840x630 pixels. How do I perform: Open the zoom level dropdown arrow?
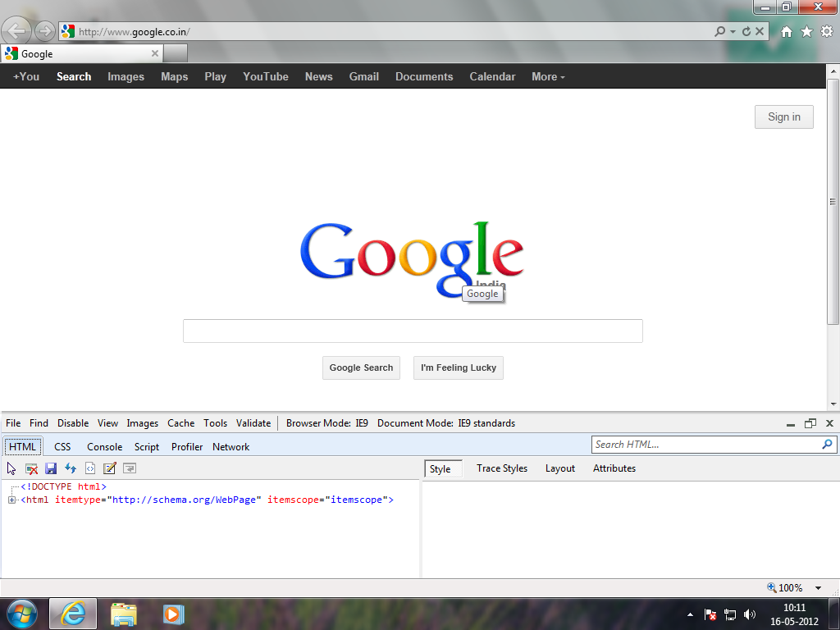click(818, 587)
